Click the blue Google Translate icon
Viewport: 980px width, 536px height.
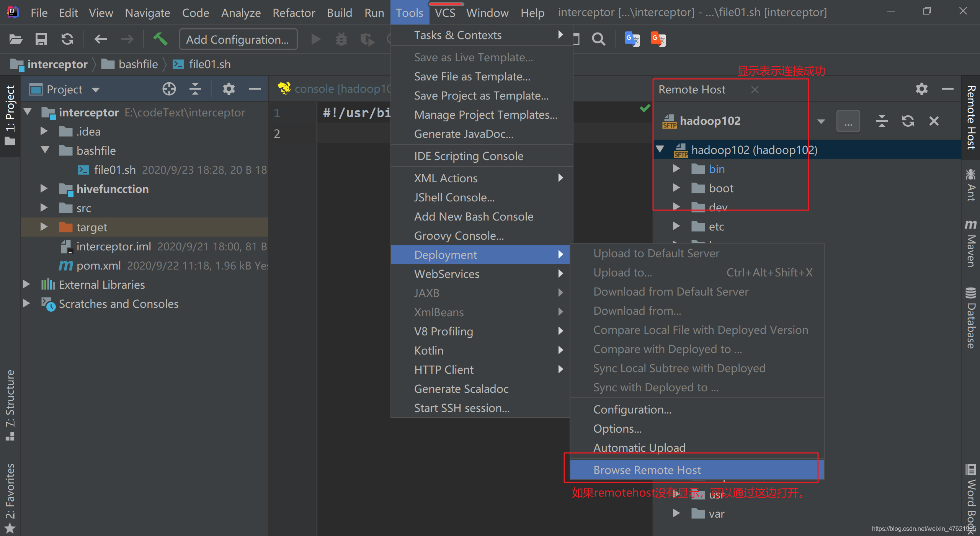632,39
